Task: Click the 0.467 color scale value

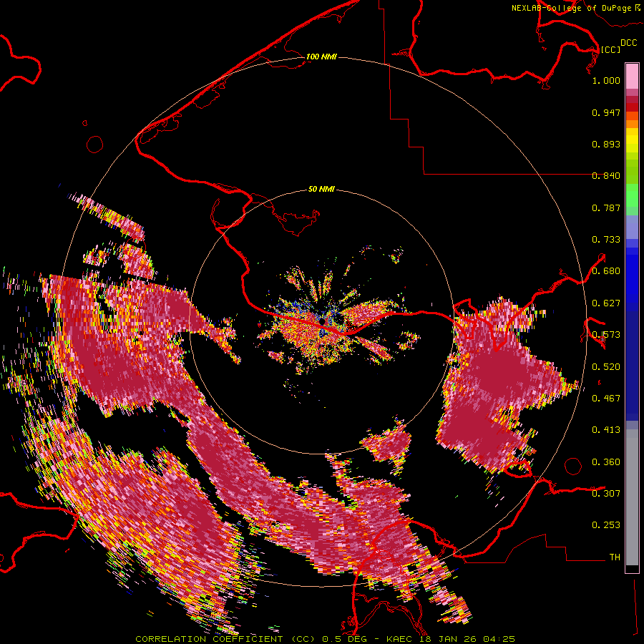Action: [606, 399]
